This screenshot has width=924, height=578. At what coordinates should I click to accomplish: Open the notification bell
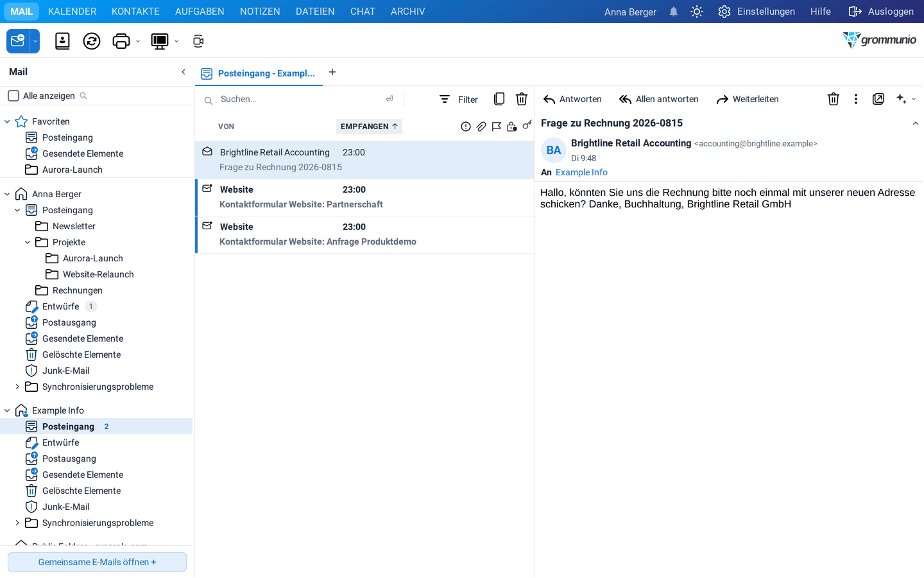(x=673, y=12)
